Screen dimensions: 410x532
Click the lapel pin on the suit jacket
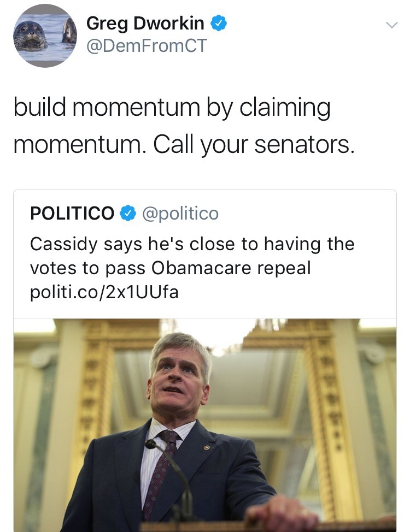206,448
